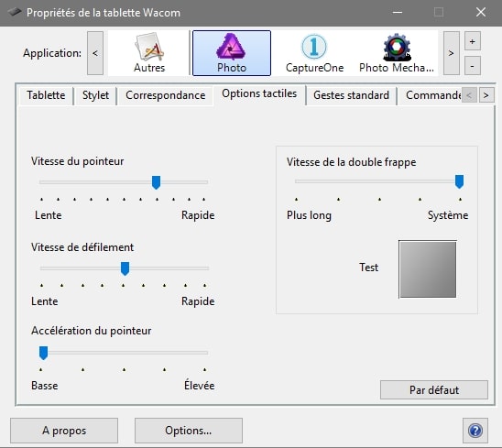Switch to the Tablette tab

click(x=46, y=95)
